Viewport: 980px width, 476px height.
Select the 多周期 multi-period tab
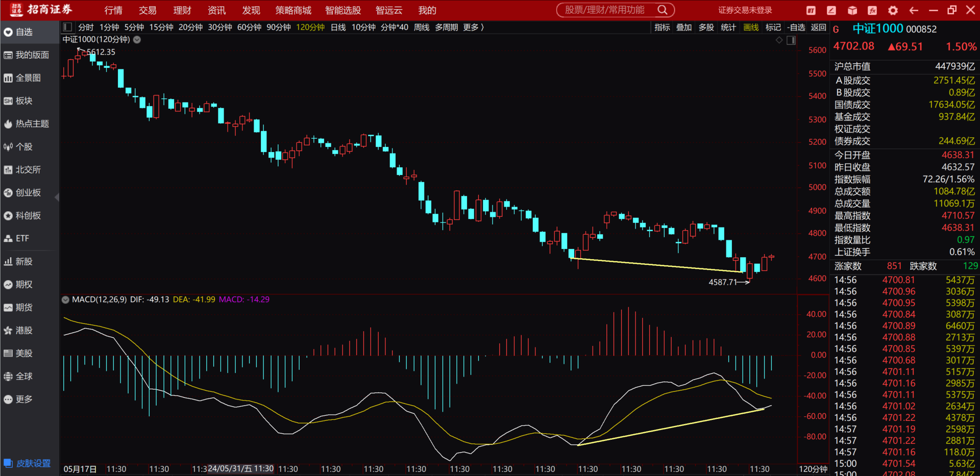447,27
